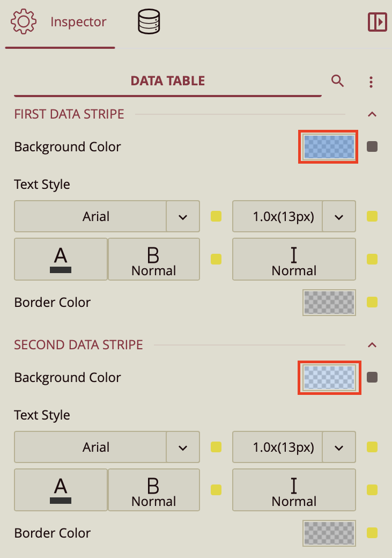392x558 pixels.
Task: Open the three-dot more options menu
Action: (x=371, y=82)
